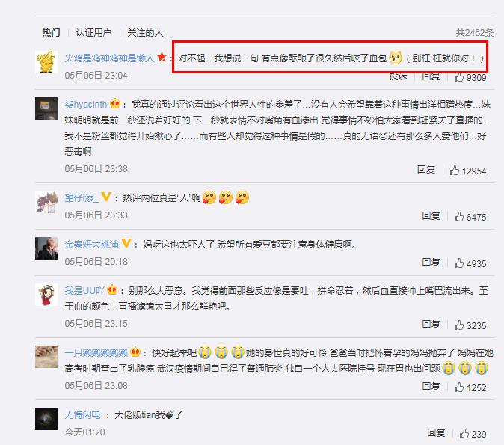Open user profile 火鸡是鸡神鸡神是懒人
This screenshot has height=445, width=504.
tap(109, 58)
